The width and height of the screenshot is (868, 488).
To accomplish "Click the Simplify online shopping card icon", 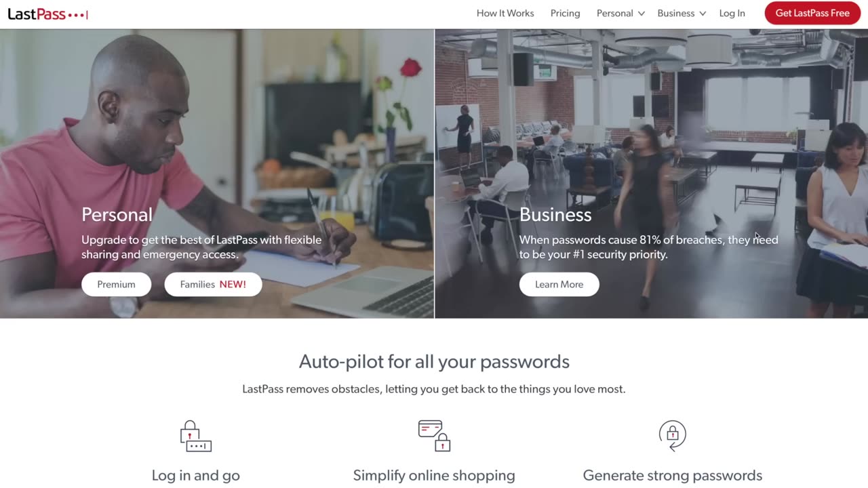I will [434, 436].
